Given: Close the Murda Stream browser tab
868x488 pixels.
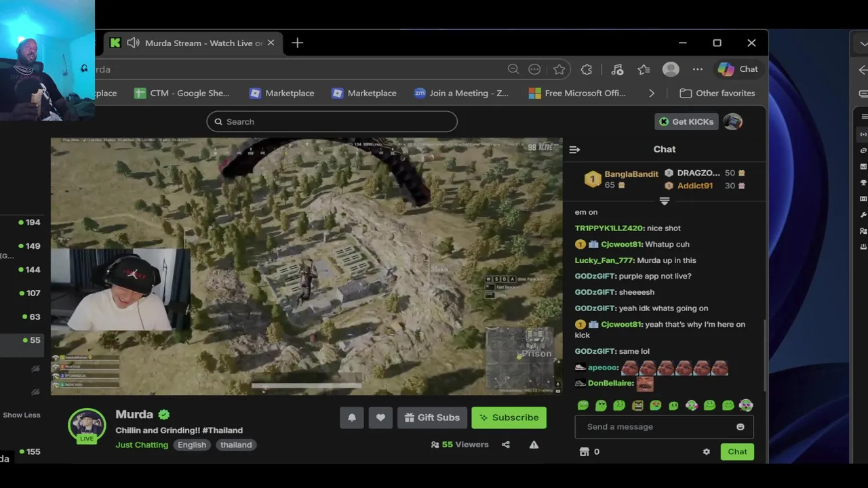Looking at the screenshot, I should coord(271,43).
